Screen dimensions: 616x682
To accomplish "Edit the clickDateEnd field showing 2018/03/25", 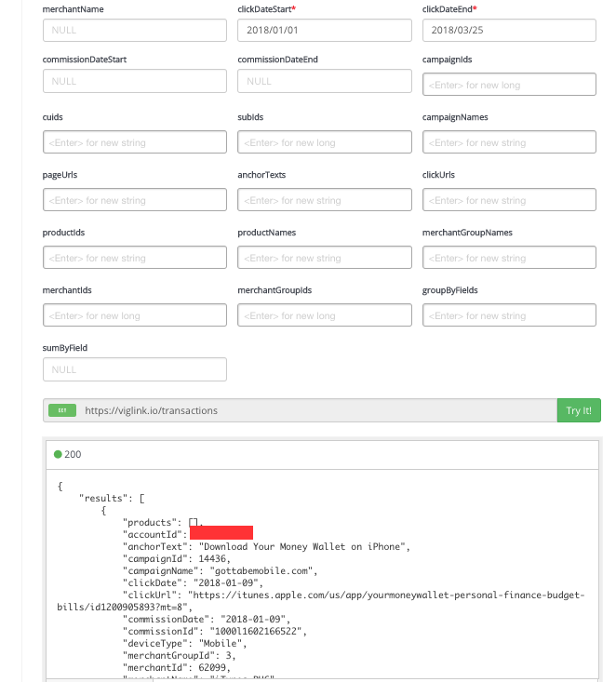I will [509, 30].
